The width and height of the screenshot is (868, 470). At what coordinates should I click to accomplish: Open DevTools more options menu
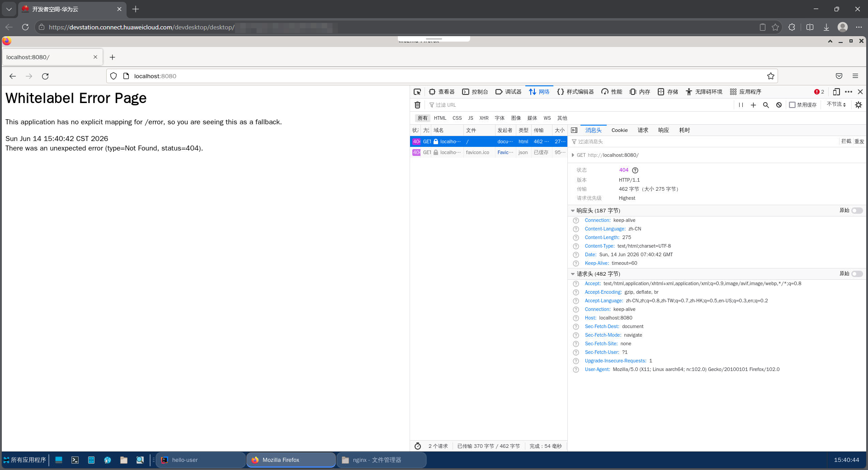[x=849, y=92]
